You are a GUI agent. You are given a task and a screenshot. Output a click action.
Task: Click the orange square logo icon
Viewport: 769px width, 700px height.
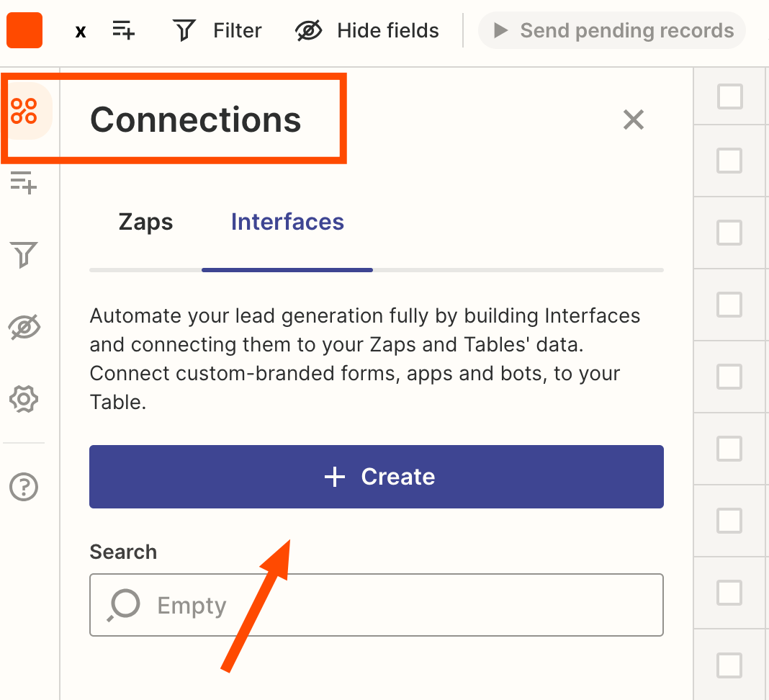pyautogui.click(x=24, y=30)
